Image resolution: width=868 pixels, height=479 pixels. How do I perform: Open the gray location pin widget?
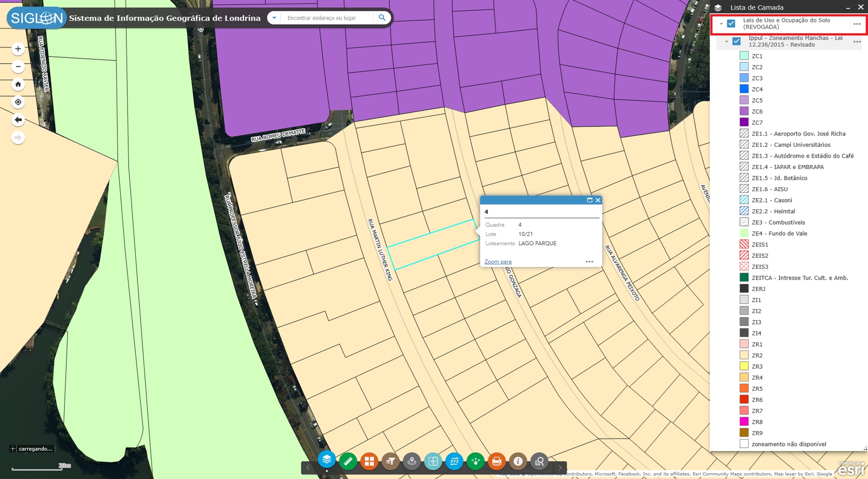click(411, 461)
